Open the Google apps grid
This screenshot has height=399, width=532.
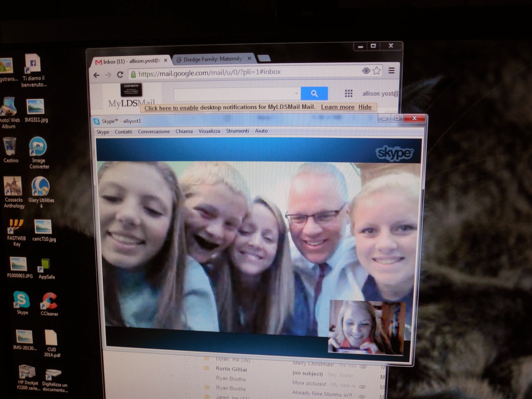click(348, 93)
